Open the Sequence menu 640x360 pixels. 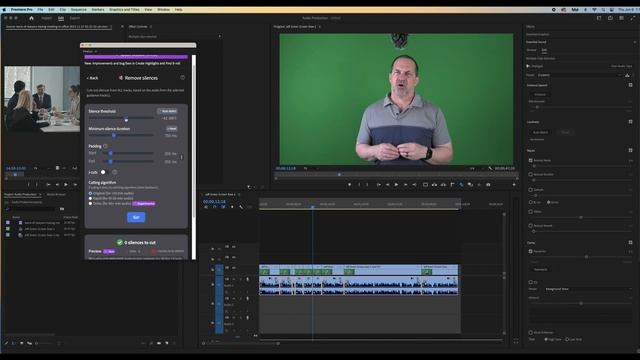point(79,9)
